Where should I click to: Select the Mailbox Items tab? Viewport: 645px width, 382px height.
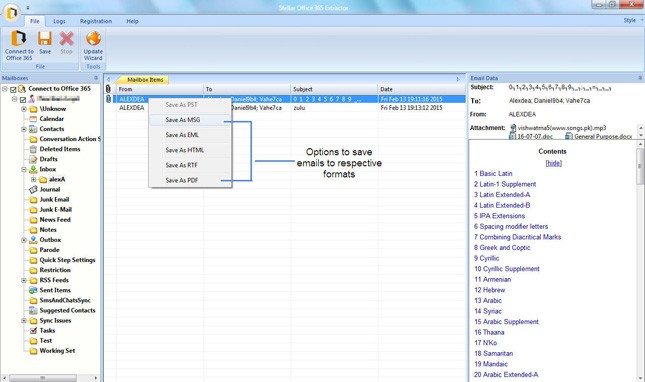(144, 80)
